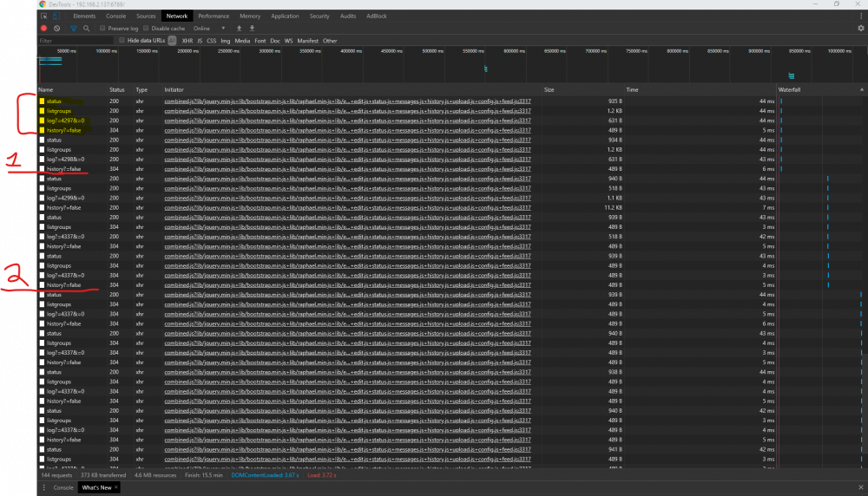Filter requests by XHR
The image size is (868, 496).
tap(187, 41)
